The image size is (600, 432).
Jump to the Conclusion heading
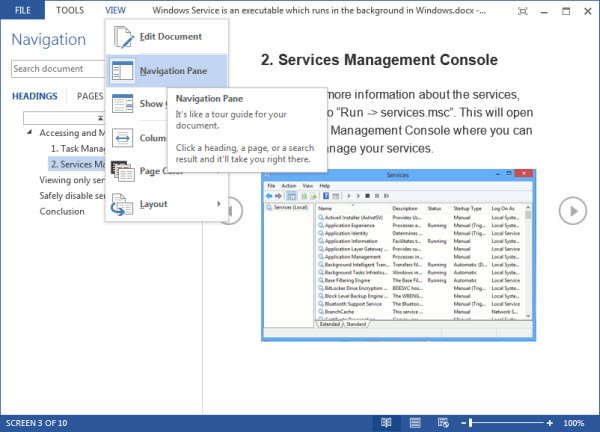click(62, 212)
